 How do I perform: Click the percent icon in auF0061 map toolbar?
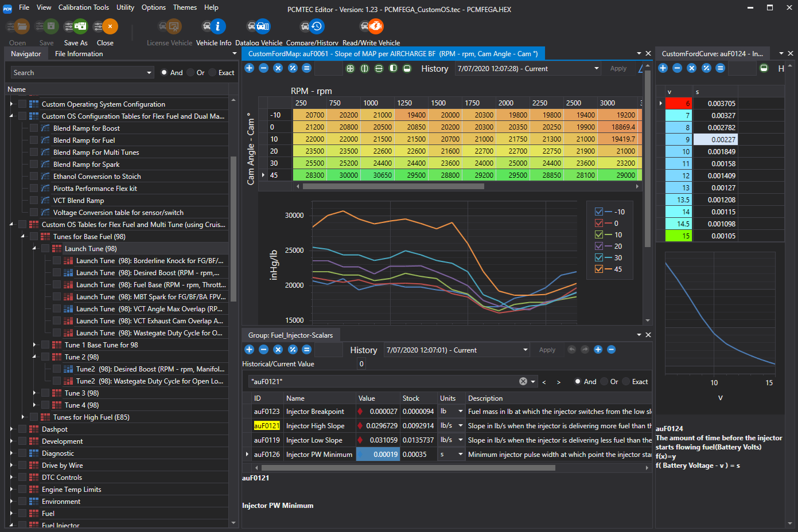click(293, 68)
